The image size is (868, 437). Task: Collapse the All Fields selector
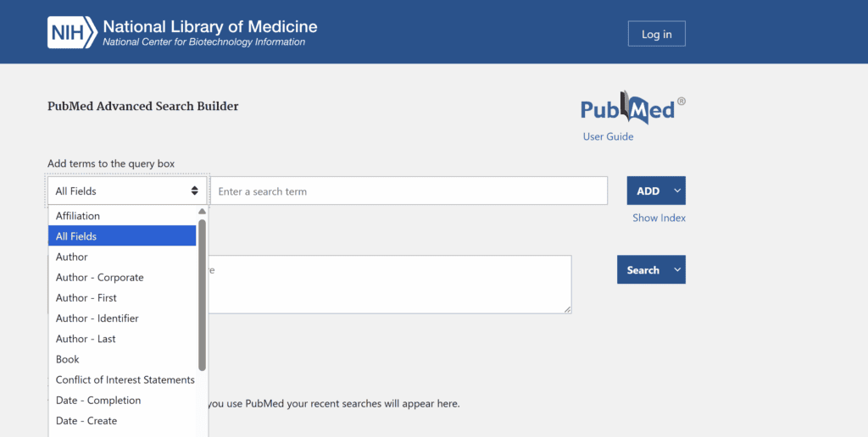(127, 191)
